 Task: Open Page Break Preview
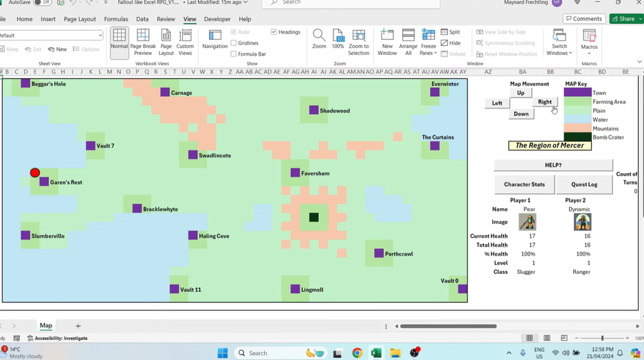pos(143,43)
